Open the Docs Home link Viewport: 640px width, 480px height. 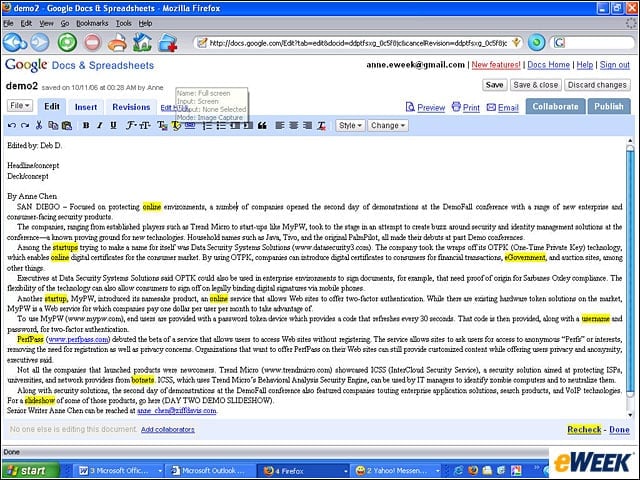pos(548,65)
